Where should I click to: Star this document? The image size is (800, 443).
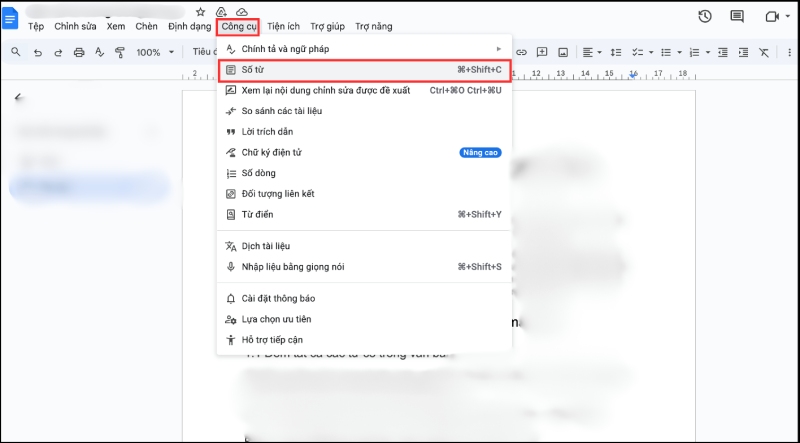pos(201,12)
